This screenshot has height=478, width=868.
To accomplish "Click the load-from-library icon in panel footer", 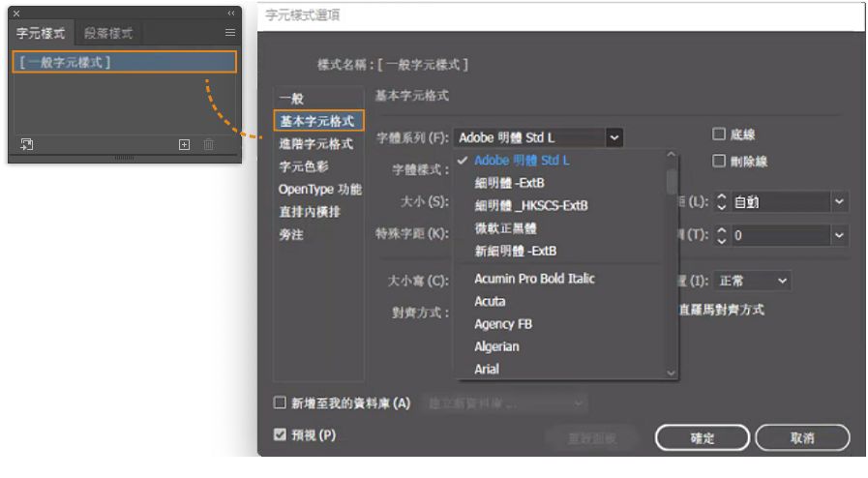I will click(x=26, y=144).
